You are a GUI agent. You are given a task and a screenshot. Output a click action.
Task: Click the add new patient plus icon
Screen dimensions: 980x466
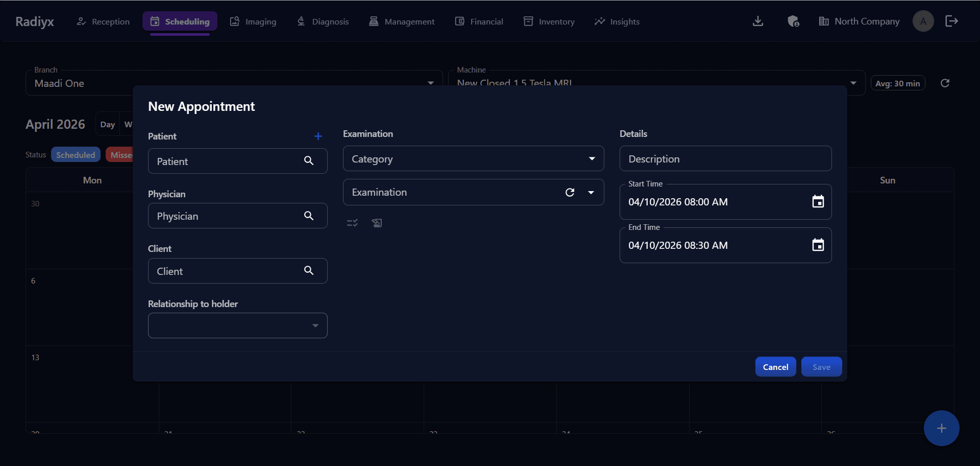pos(318,136)
